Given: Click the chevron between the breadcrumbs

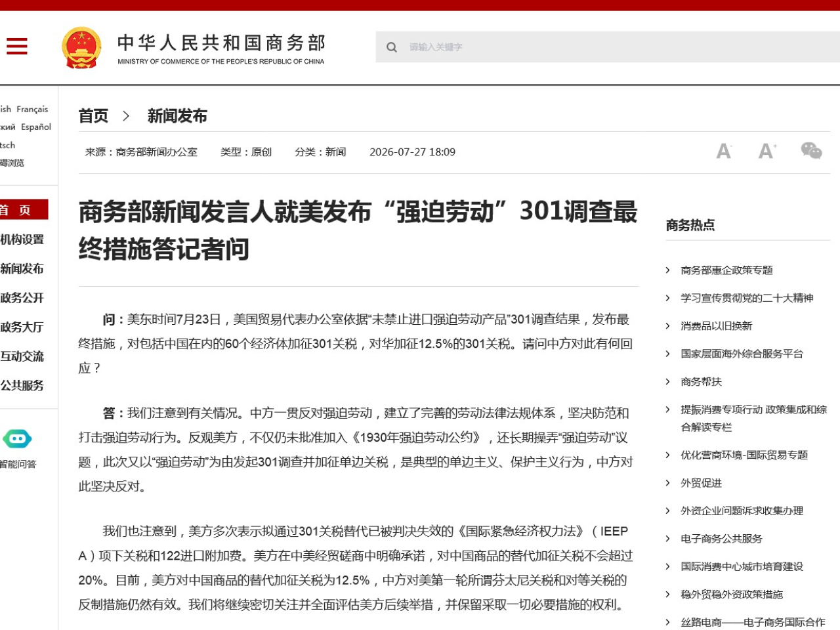Looking at the screenshot, I should [126, 116].
